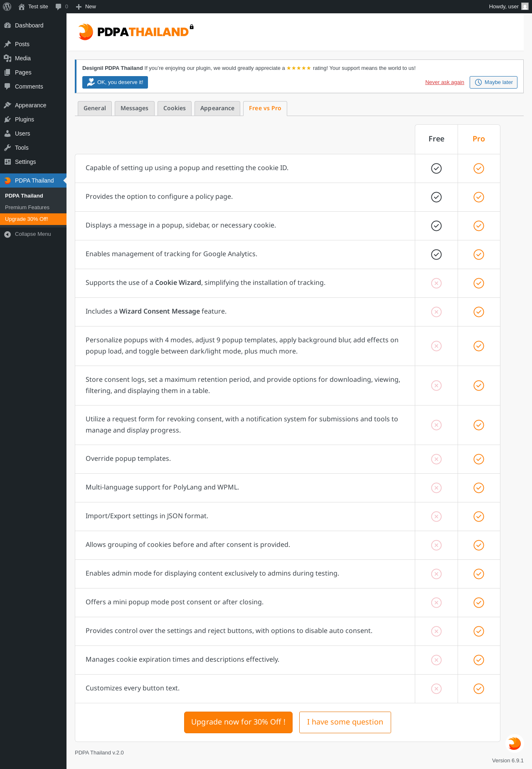Click Pro checkmark for mini popup mode row
The height and width of the screenshot is (769, 532).
[479, 603]
